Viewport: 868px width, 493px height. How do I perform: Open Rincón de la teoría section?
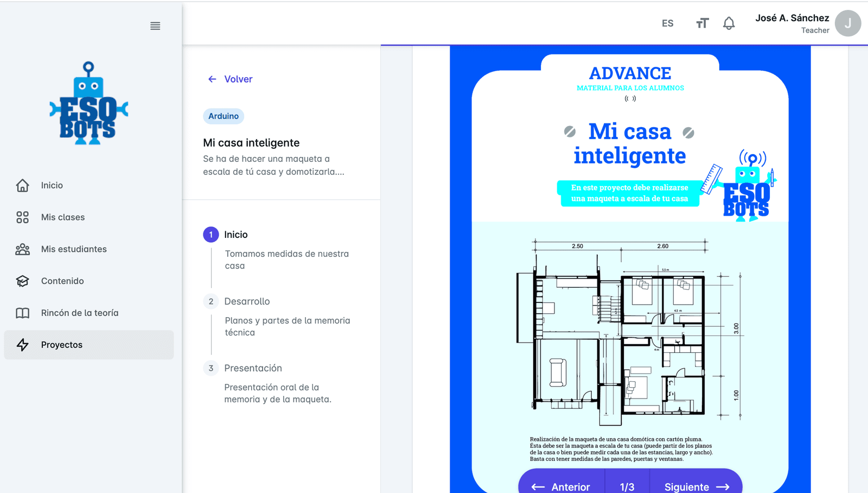tap(89, 313)
